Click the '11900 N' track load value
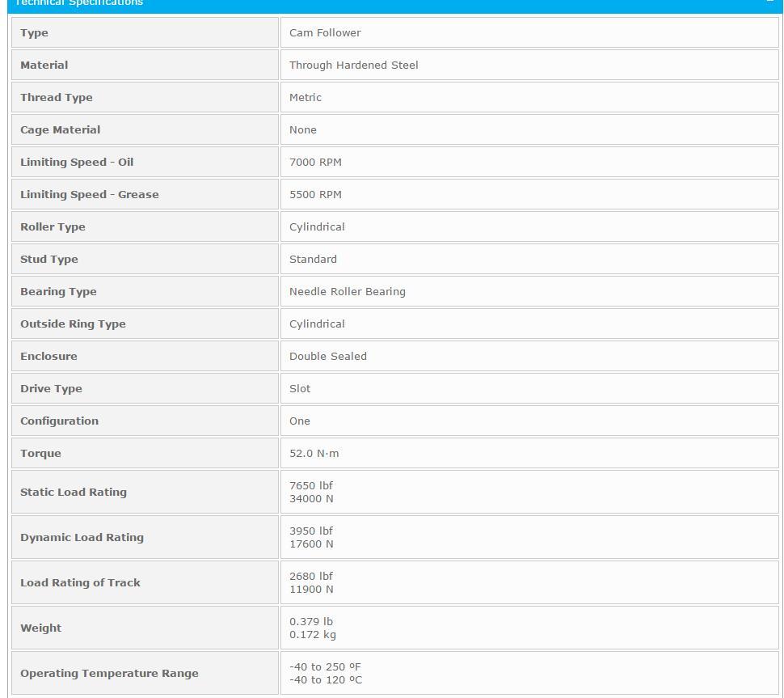 coord(311,590)
